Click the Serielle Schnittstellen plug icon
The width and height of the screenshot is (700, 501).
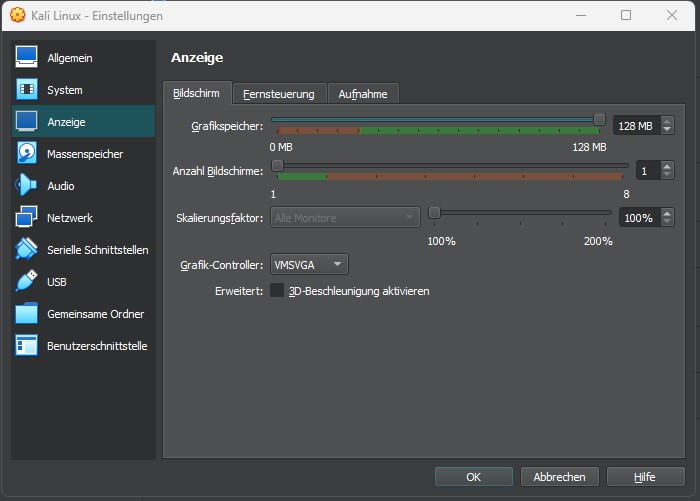tap(26, 249)
